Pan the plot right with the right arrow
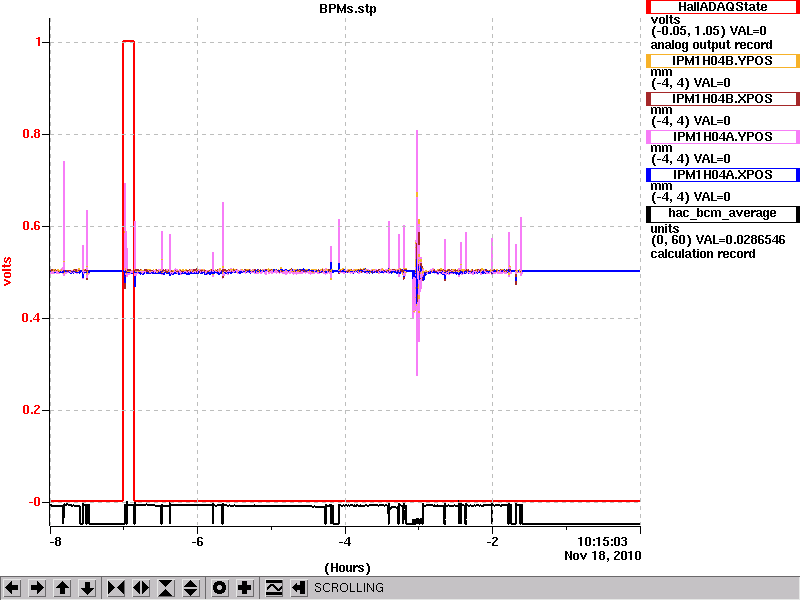 click(37, 588)
